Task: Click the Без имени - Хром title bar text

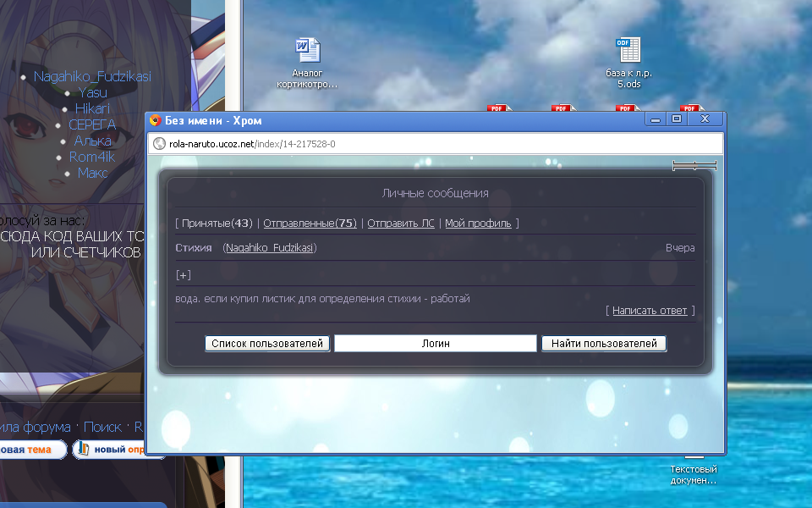Action: [x=213, y=121]
